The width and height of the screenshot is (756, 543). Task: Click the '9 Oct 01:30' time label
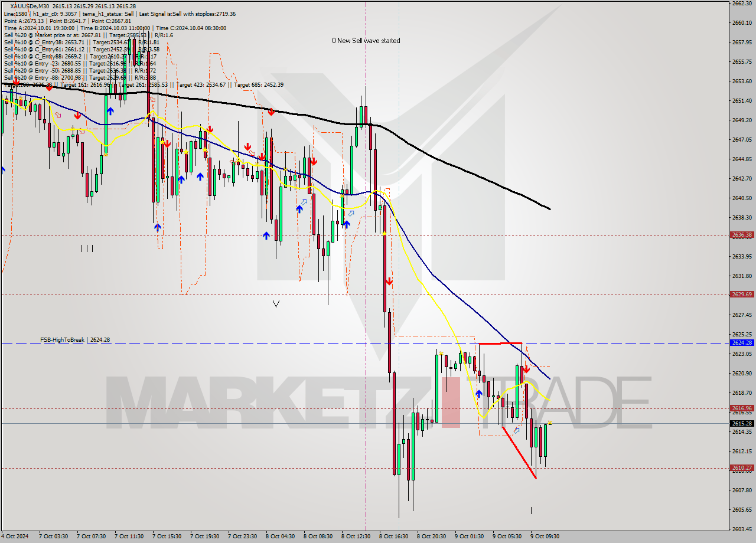(470, 537)
